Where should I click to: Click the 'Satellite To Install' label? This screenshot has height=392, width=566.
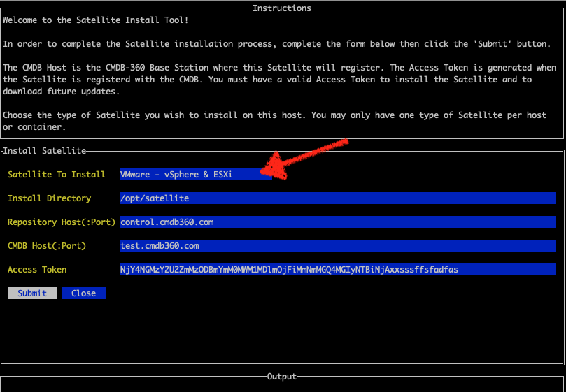56,175
